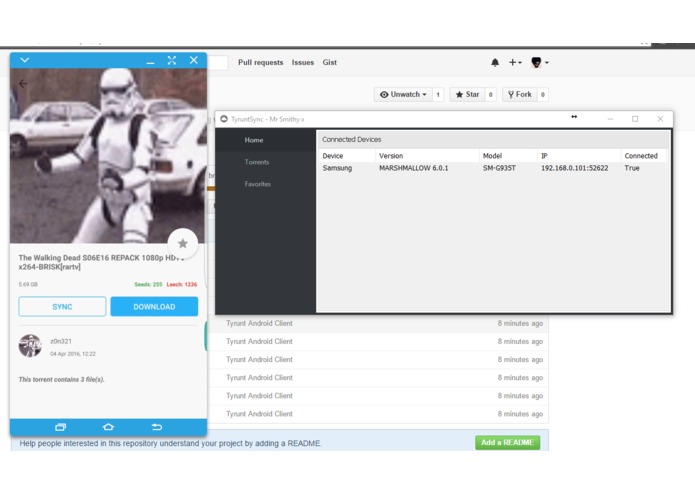
Task: Select Favorites in TyruntSync sidebar
Action: click(266, 184)
